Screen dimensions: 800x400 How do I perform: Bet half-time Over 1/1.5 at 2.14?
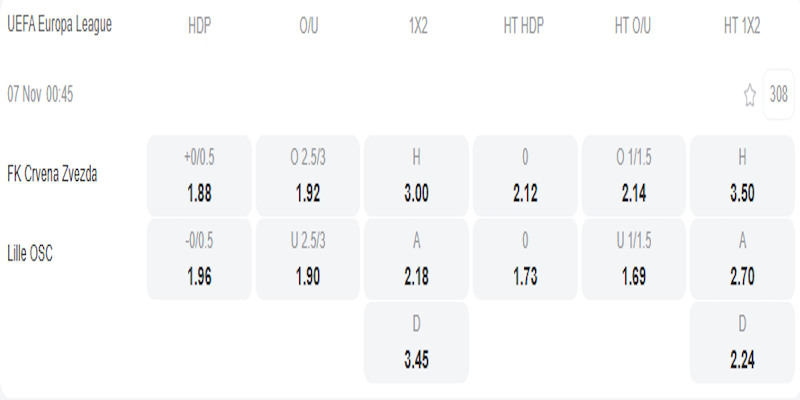(633, 176)
